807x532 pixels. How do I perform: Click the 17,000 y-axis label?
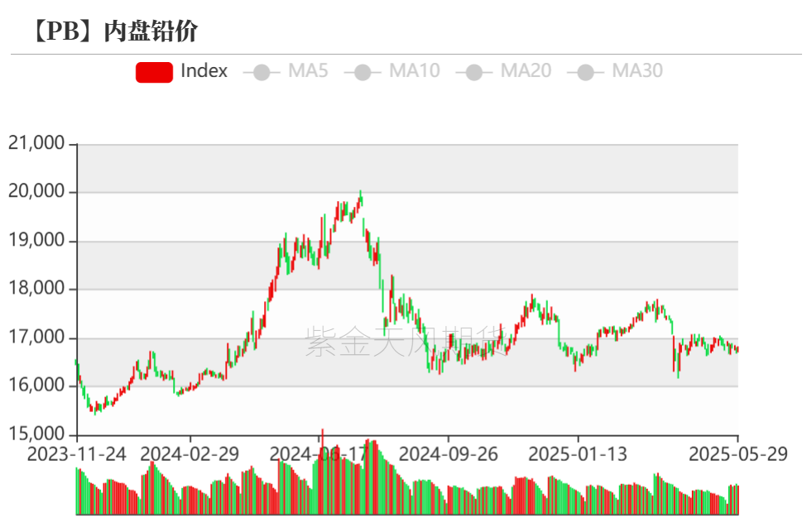36,338
